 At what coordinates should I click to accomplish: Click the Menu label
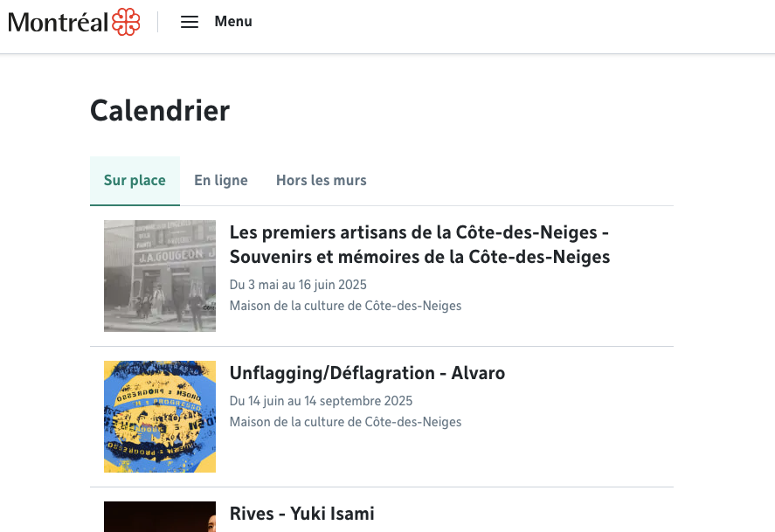233,22
